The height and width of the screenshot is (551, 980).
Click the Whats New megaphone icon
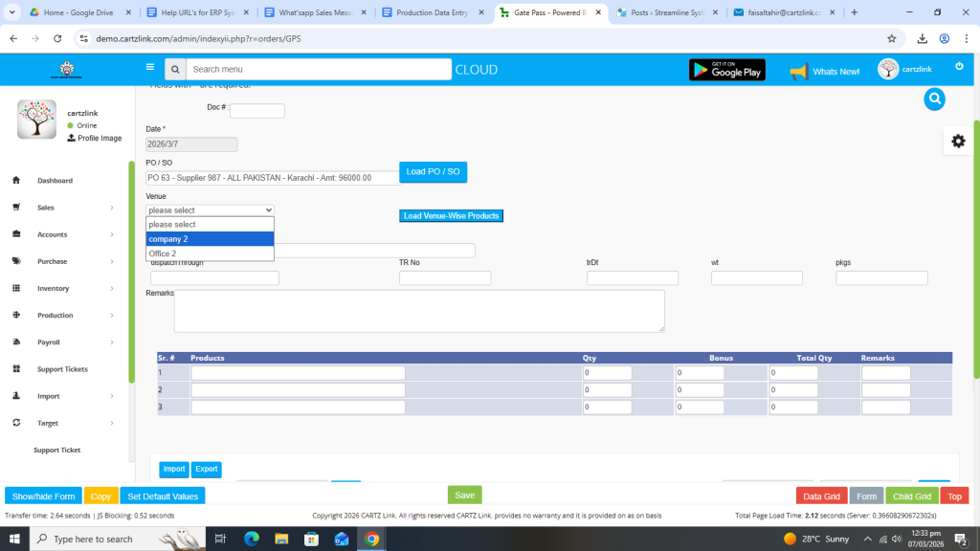pos(798,71)
